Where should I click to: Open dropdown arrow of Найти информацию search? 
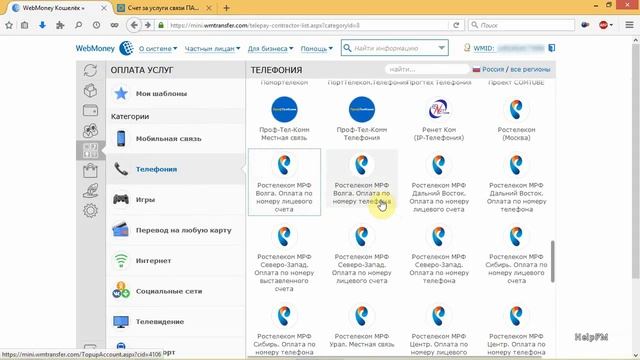[441, 48]
